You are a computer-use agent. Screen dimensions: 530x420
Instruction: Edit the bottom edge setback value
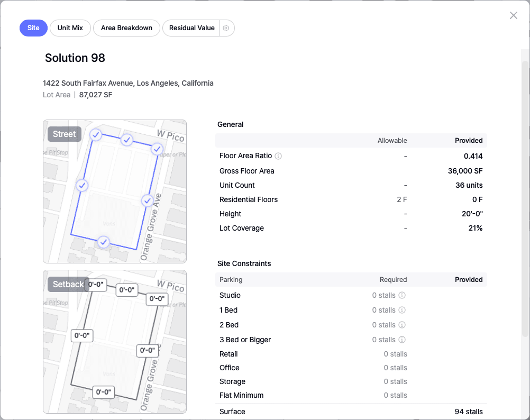(x=103, y=392)
